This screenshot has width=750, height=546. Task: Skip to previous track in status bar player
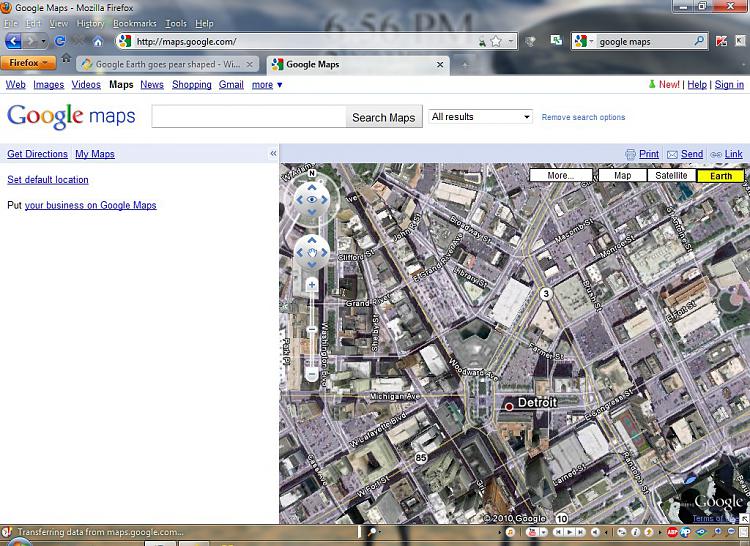click(558, 532)
